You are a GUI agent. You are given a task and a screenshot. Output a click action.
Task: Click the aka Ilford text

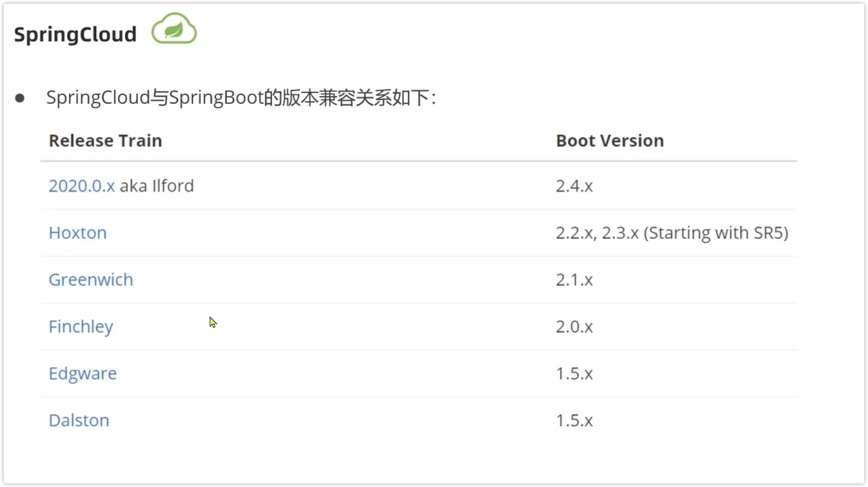click(x=157, y=186)
